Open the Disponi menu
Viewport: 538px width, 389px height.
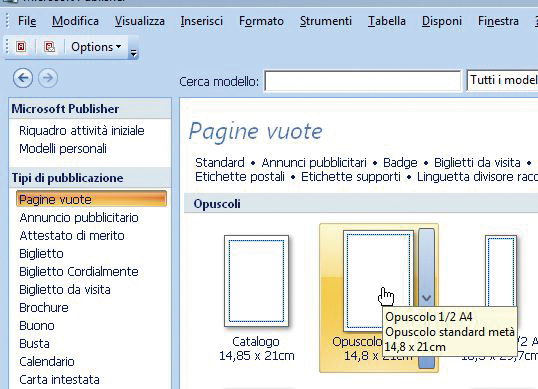click(x=442, y=21)
